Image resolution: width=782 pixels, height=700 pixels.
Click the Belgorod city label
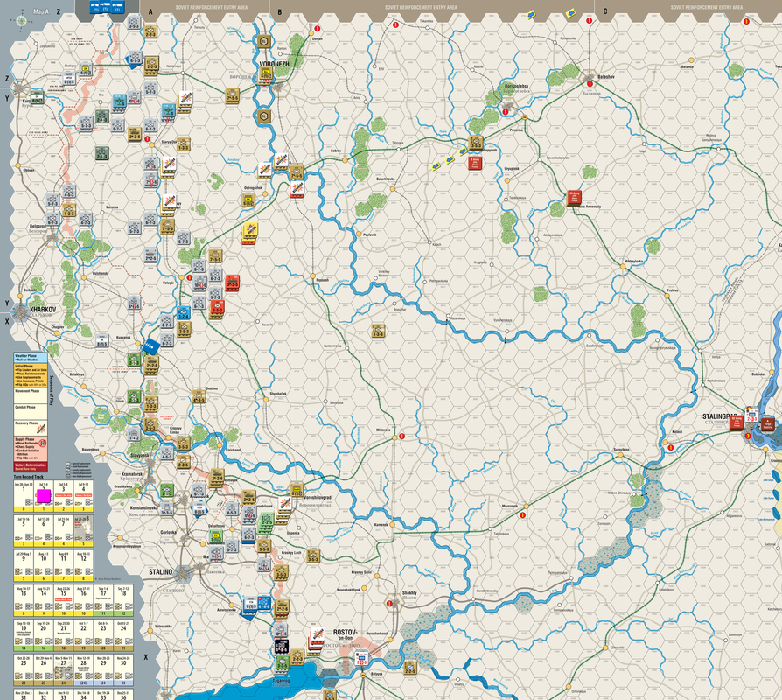pyautogui.click(x=38, y=226)
